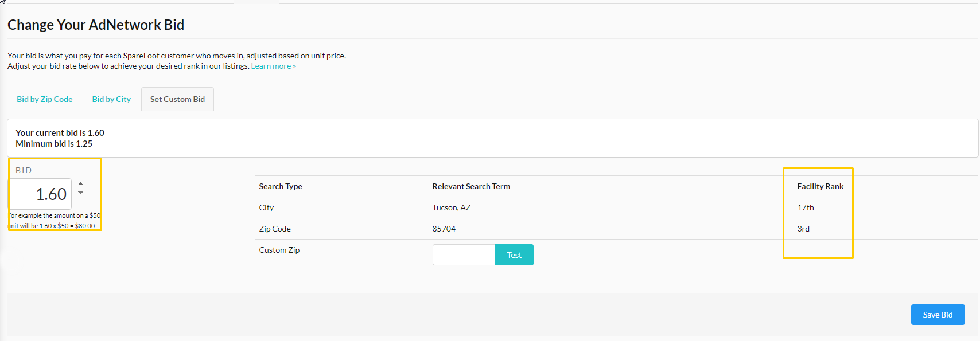980x341 pixels.
Task: Increase bid with the up stepper arrow
Action: click(81, 184)
